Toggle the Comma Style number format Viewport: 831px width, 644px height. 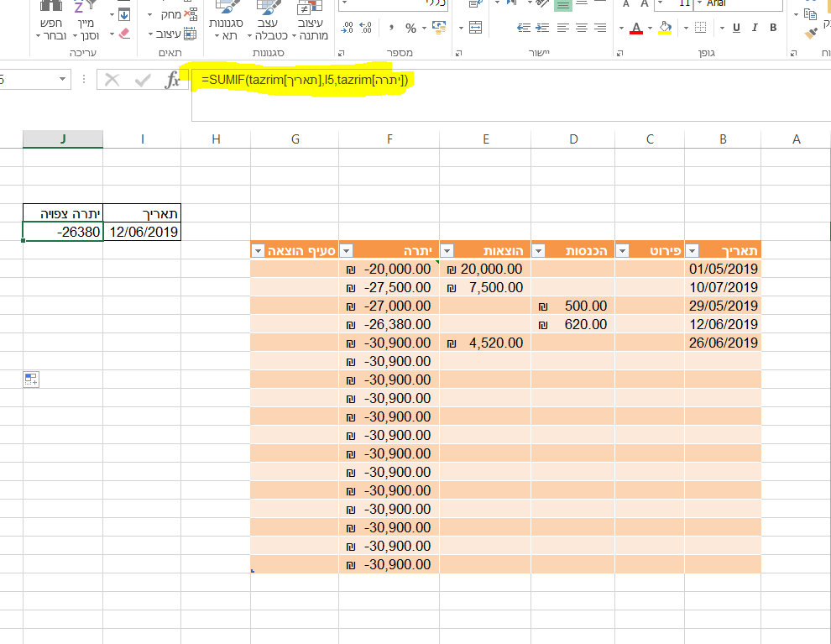click(393, 26)
